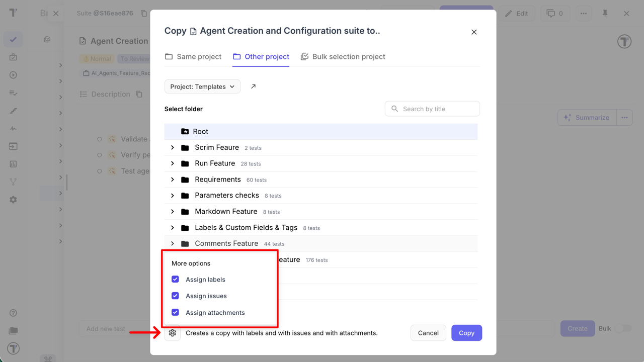Uncheck Assign labels checkbox

click(x=175, y=279)
